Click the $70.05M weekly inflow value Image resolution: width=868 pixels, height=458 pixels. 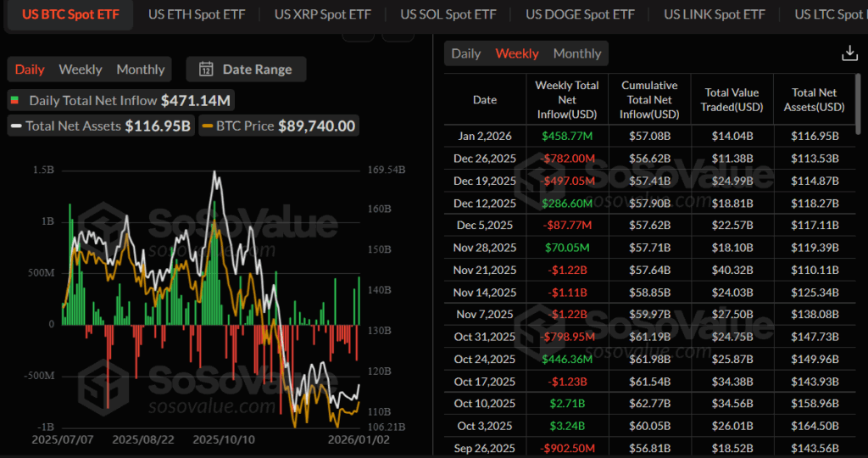567,248
